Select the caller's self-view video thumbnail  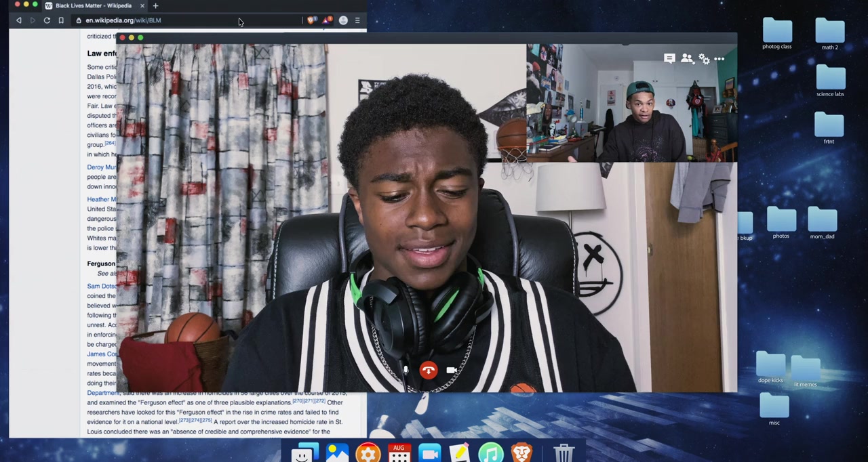click(x=631, y=103)
